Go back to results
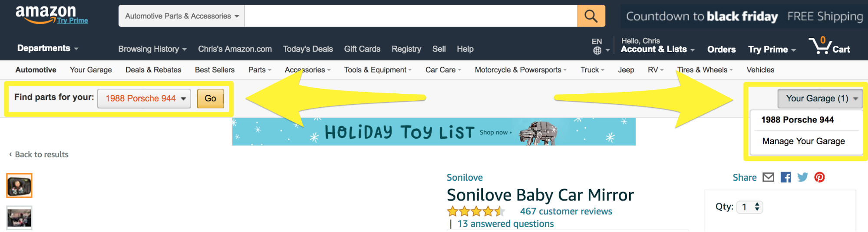This screenshot has width=868, height=232. click(x=39, y=154)
